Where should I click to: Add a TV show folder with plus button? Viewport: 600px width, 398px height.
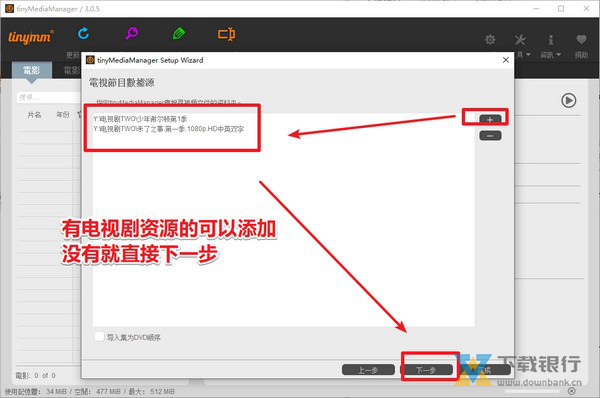click(490, 119)
